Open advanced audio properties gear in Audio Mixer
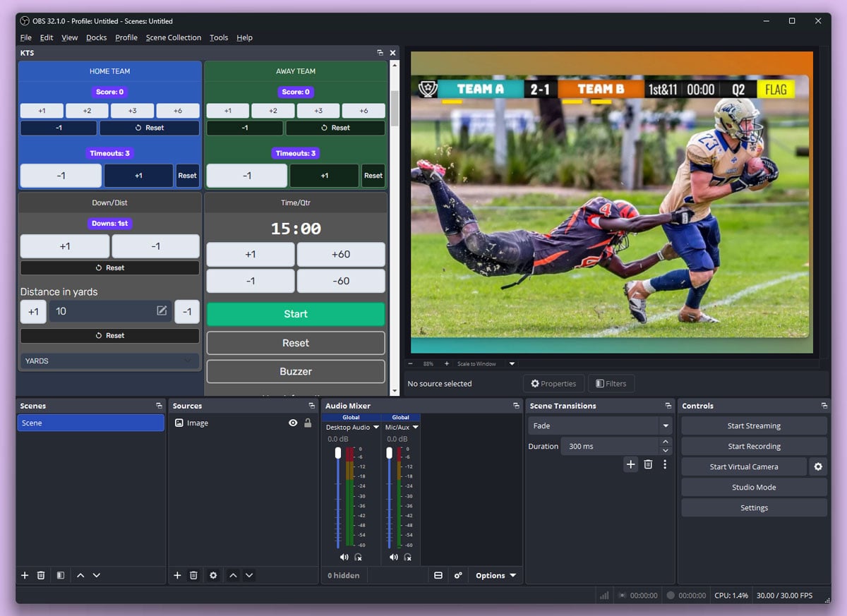 (458, 575)
